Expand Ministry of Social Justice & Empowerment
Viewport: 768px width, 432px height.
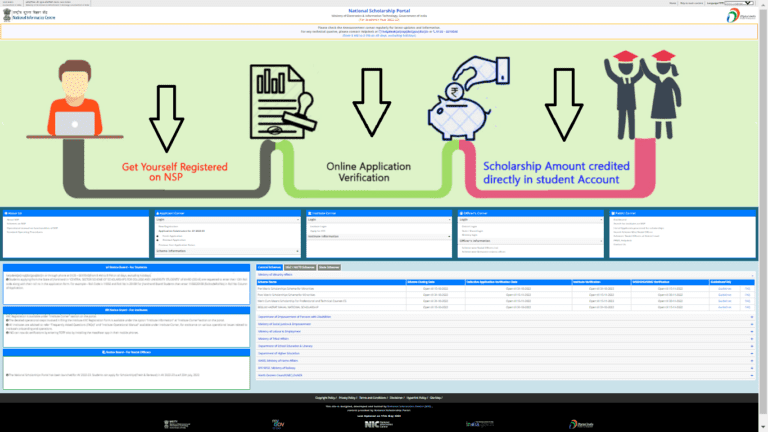[x=505, y=324]
